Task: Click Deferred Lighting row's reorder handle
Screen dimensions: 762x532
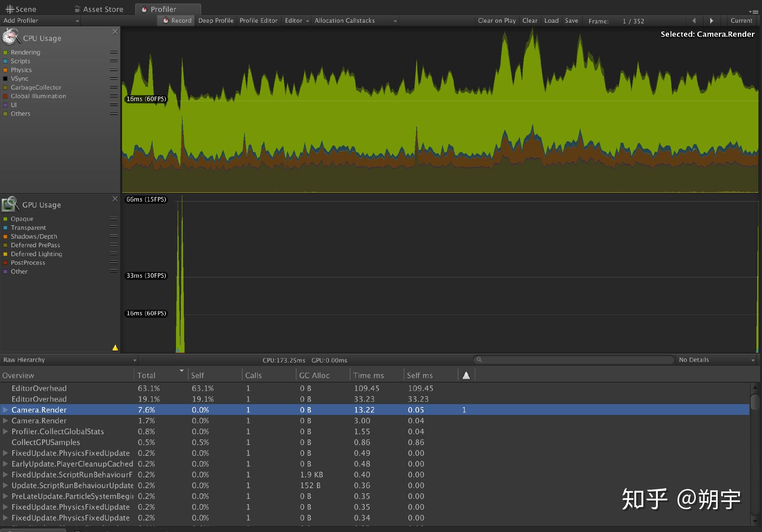Action: coord(114,254)
